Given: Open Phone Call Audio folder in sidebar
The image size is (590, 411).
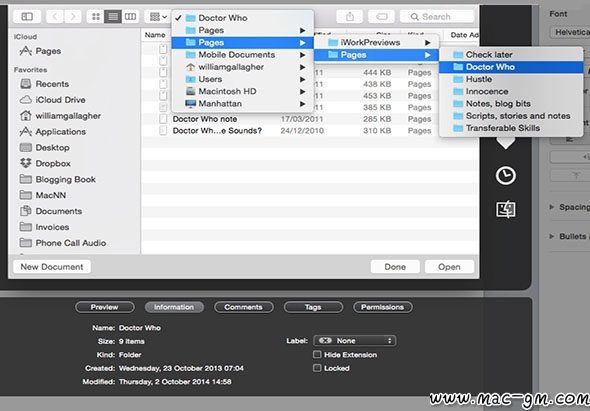Looking at the screenshot, I should [63, 243].
